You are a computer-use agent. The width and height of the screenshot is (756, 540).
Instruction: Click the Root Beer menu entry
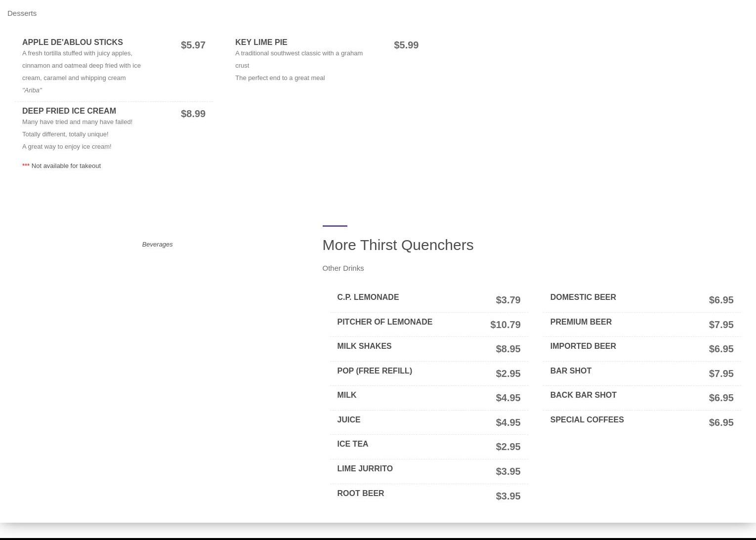click(360, 494)
